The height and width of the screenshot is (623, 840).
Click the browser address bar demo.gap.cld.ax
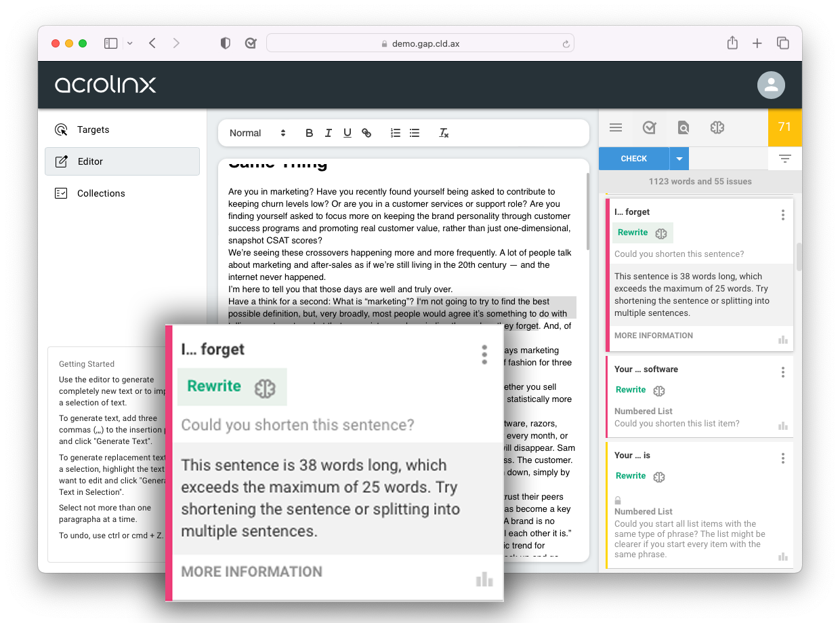[x=420, y=43]
